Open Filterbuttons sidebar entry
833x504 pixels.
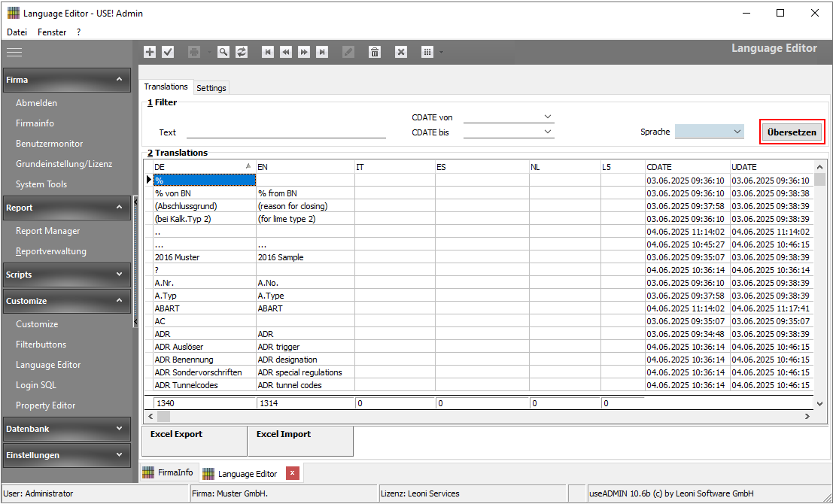(41, 344)
